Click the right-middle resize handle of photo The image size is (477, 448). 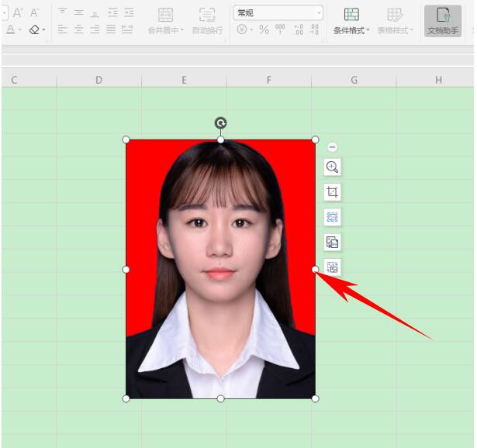point(315,269)
